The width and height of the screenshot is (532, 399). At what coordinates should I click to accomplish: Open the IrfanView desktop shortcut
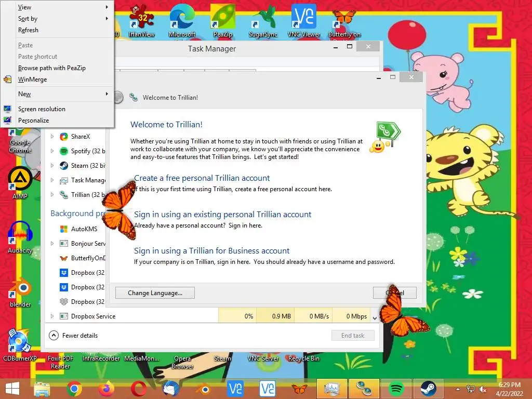point(141,20)
